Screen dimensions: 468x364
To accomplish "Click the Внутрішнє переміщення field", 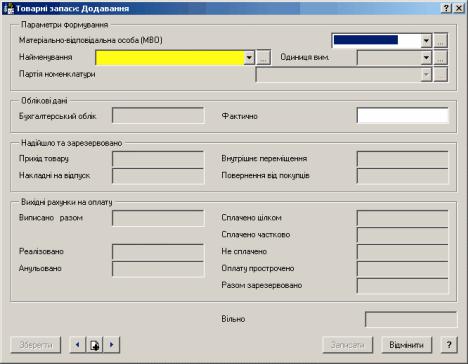I will [403, 159].
